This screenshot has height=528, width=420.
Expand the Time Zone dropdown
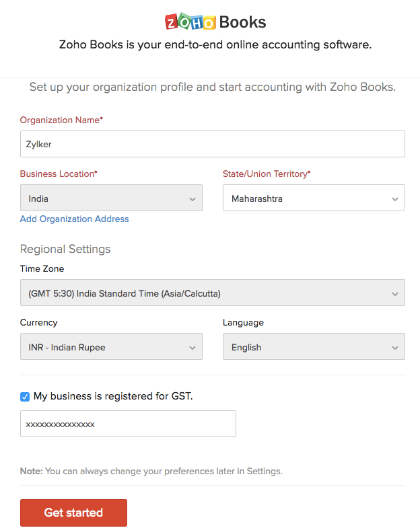[202, 293]
